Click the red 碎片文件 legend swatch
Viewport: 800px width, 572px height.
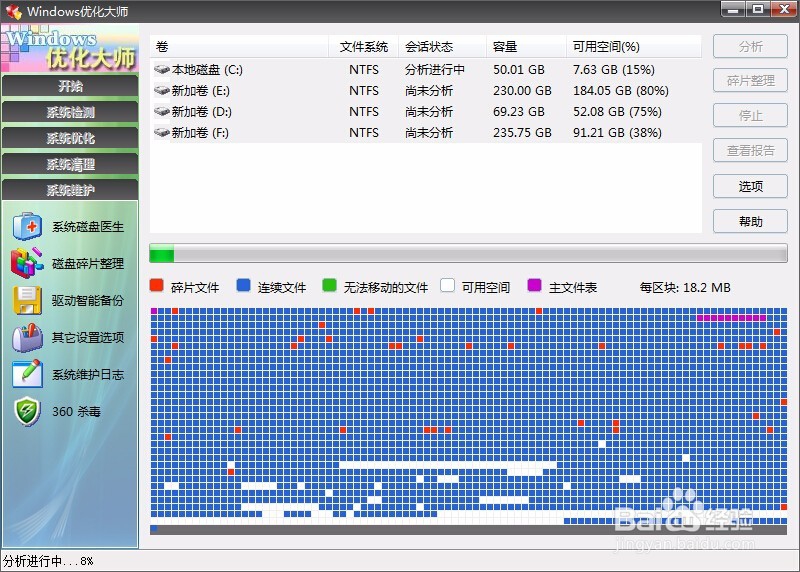click(x=157, y=285)
